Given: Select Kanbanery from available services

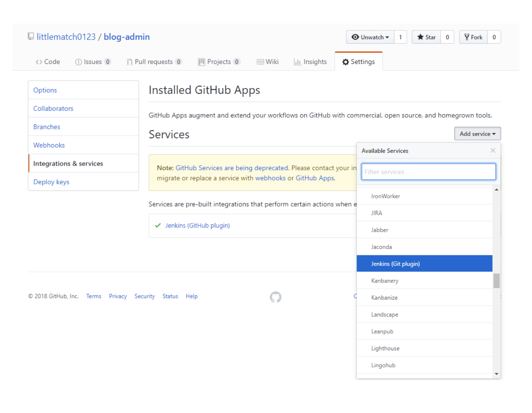Looking at the screenshot, I should point(425,281).
